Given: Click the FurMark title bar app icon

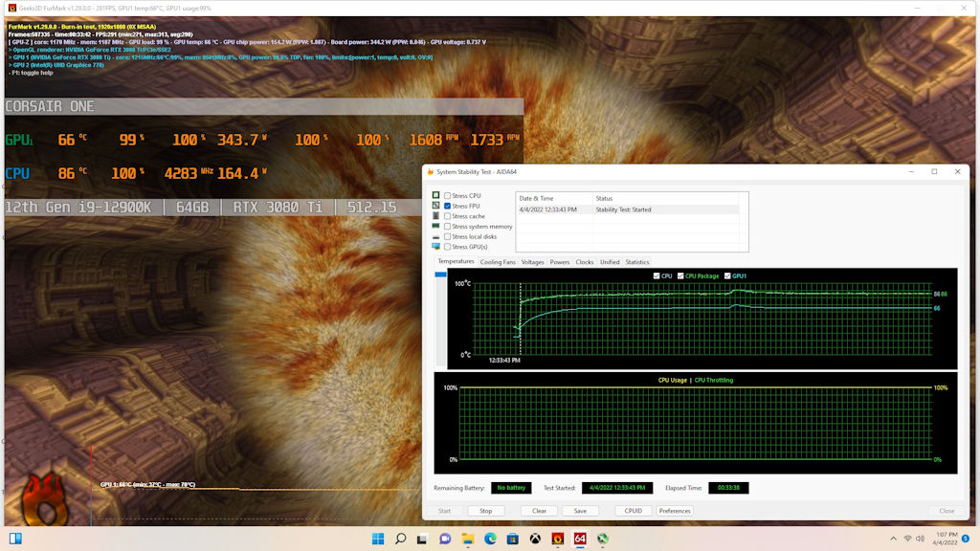Looking at the screenshot, I should click(11, 8).
